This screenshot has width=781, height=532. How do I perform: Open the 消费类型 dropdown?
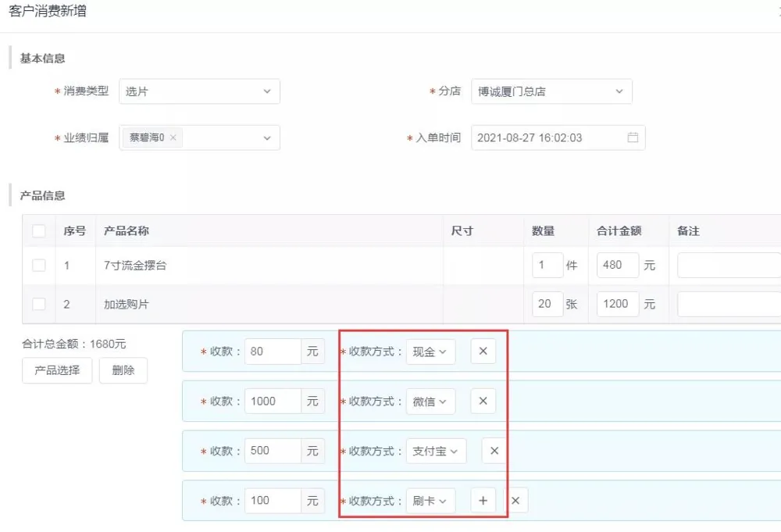(199, 91)
